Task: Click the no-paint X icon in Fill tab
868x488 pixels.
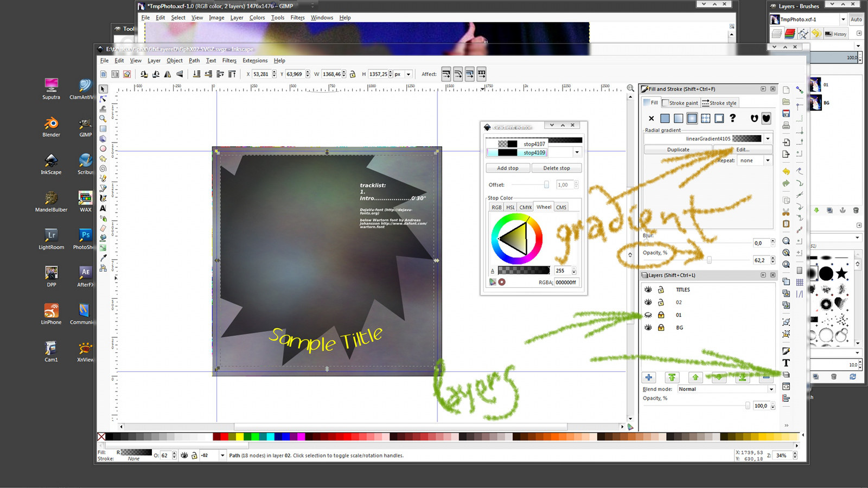Action: pyautogui.click(x=652, y=119)
